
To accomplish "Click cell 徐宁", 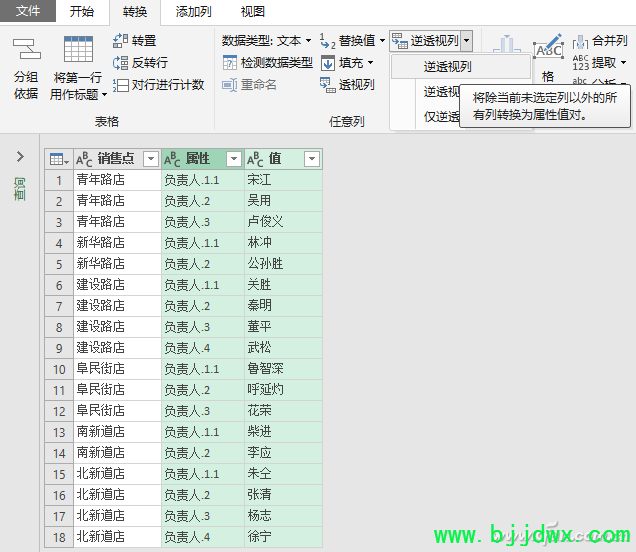I will tap(283, 537).
